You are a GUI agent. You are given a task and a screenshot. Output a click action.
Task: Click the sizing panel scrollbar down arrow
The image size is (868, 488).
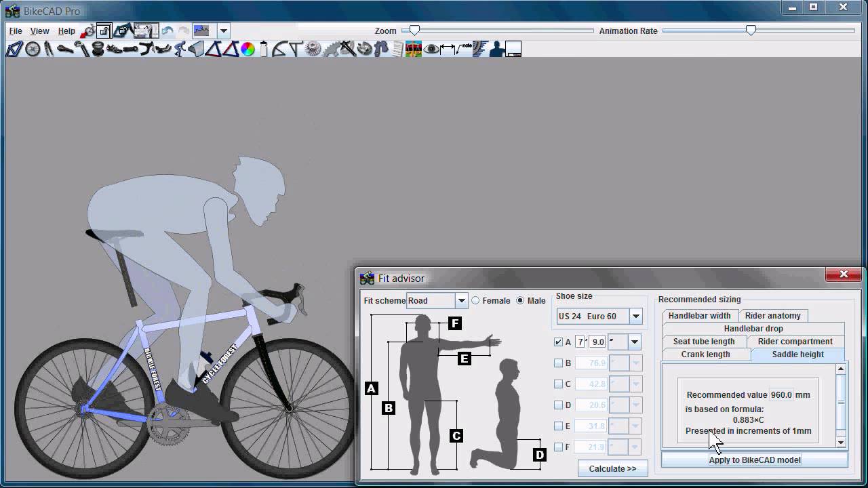[841, 442]
